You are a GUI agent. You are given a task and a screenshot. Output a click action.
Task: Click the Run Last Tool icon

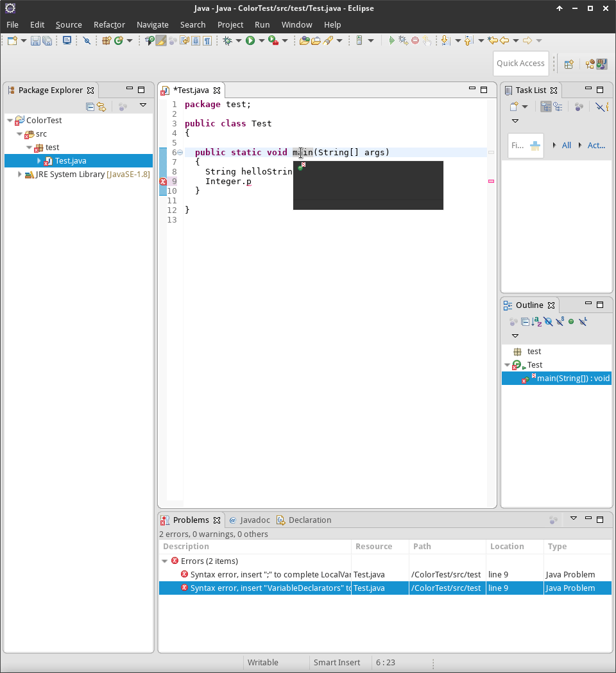tap(273, 41)
